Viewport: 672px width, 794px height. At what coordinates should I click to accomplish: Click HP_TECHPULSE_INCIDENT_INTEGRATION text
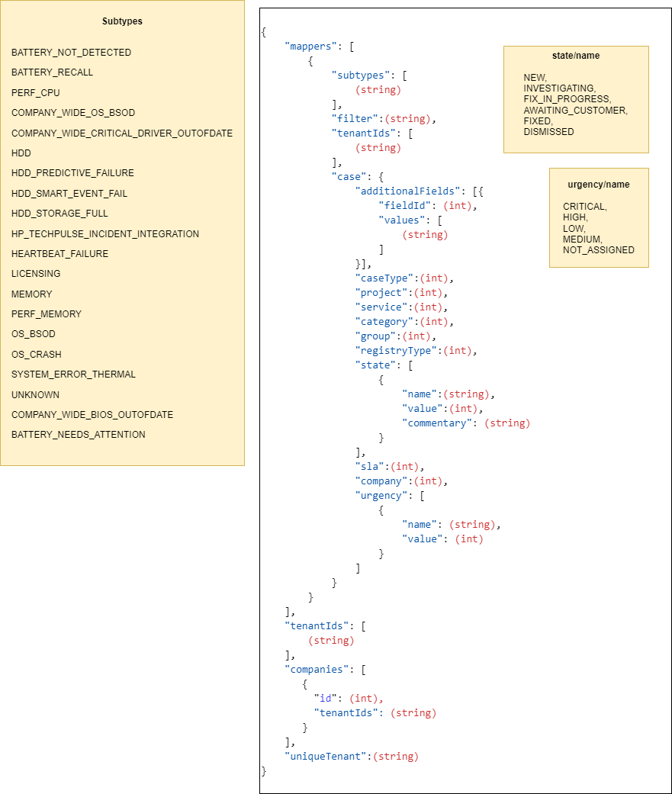(x=105, y=234)
